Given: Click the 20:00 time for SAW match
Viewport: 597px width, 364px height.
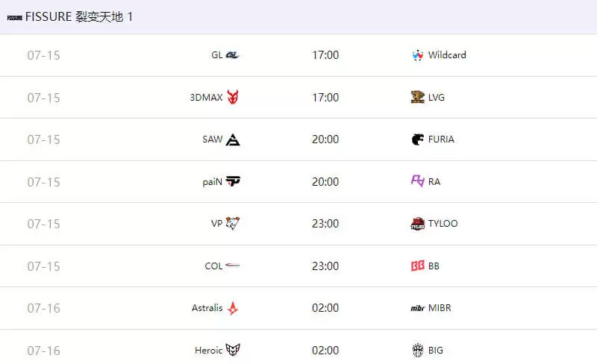Looking at the screenshot, I should pos(325,139).
